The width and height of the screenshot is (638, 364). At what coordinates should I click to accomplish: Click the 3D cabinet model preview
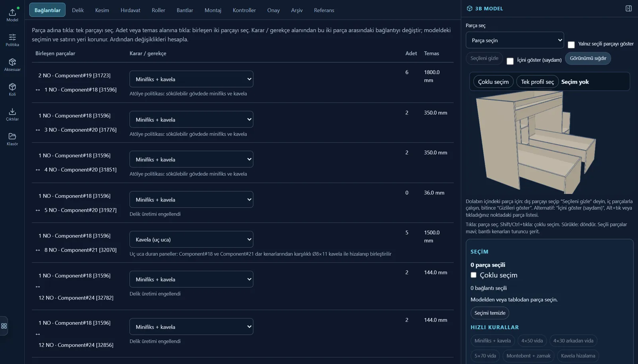point(536,142)
